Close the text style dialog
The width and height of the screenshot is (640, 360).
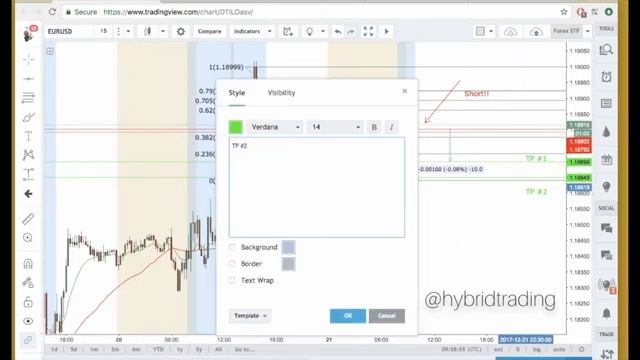404,91
